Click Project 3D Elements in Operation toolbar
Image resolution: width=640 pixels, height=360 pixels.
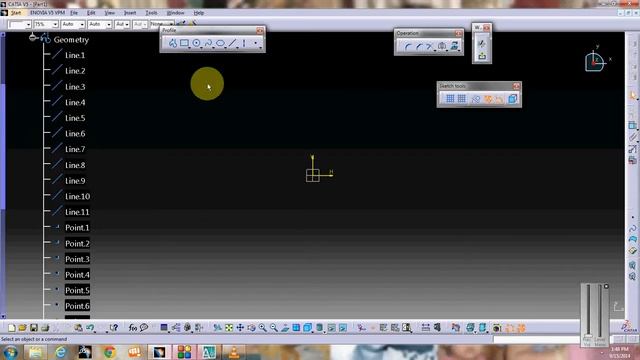point(454,46)
